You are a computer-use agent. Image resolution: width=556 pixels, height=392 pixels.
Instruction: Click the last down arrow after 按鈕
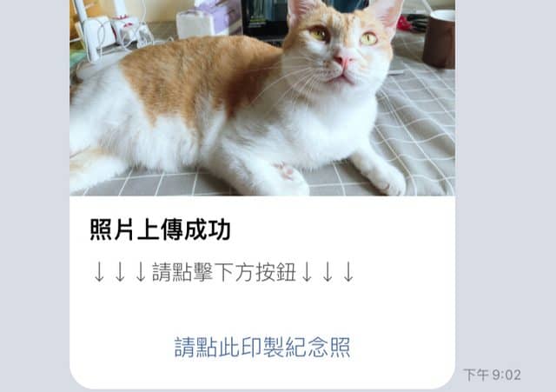pyautogui.click(x=348, y=272)
